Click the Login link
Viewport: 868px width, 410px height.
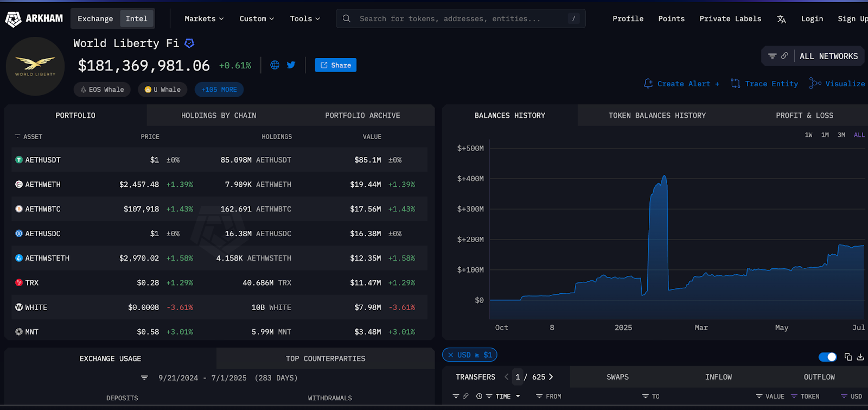[x=812, y=18]
